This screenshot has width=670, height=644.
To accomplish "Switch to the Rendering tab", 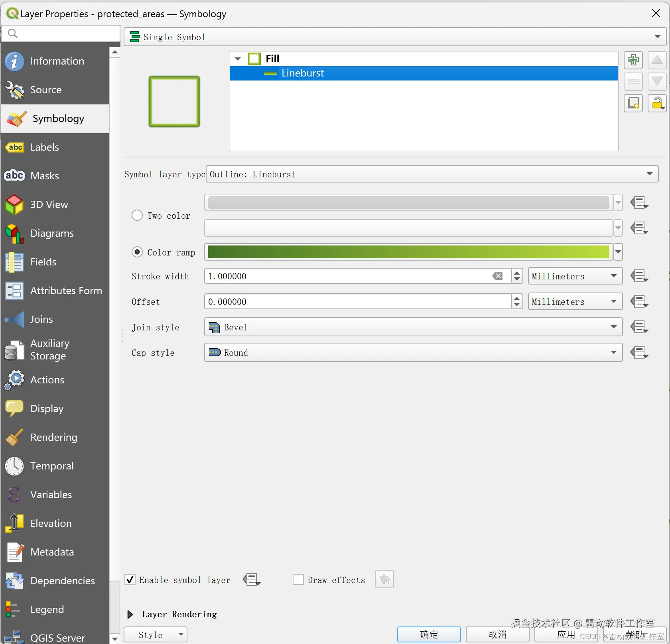I will [55, 437].
